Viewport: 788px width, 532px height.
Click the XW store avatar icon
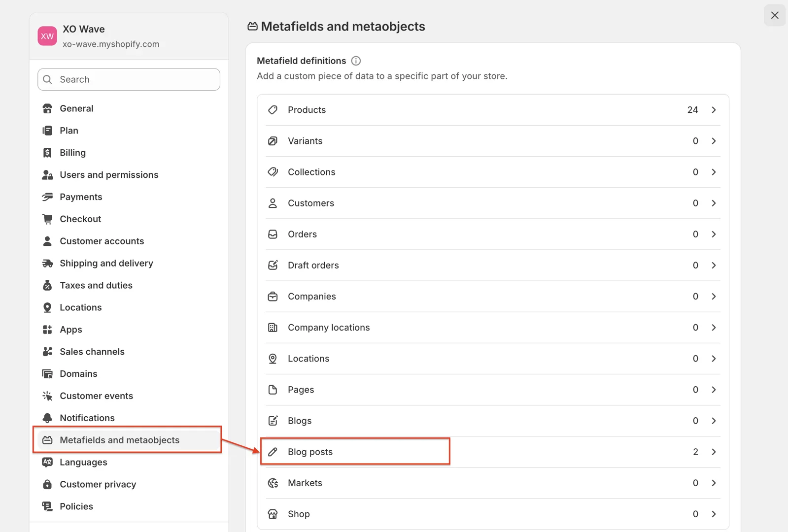47,36
